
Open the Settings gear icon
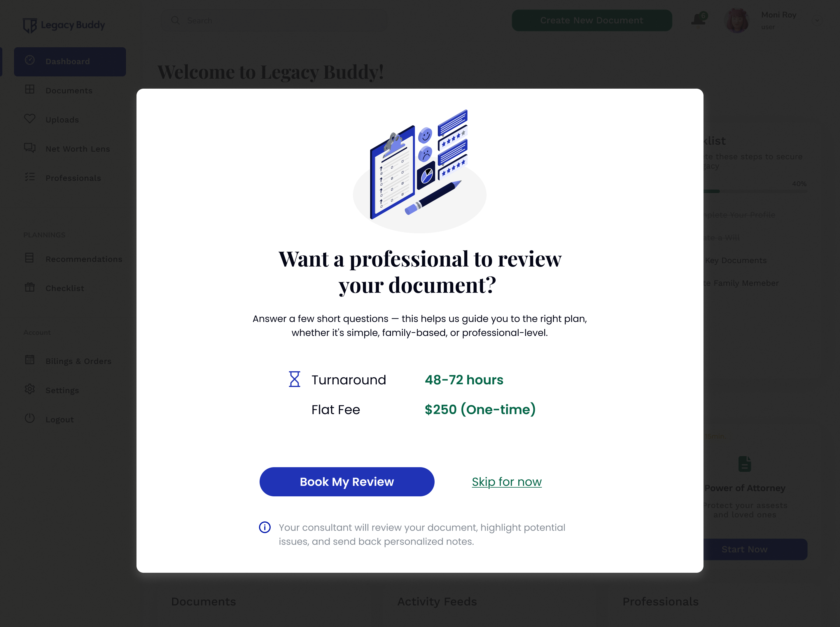point(30,390)
